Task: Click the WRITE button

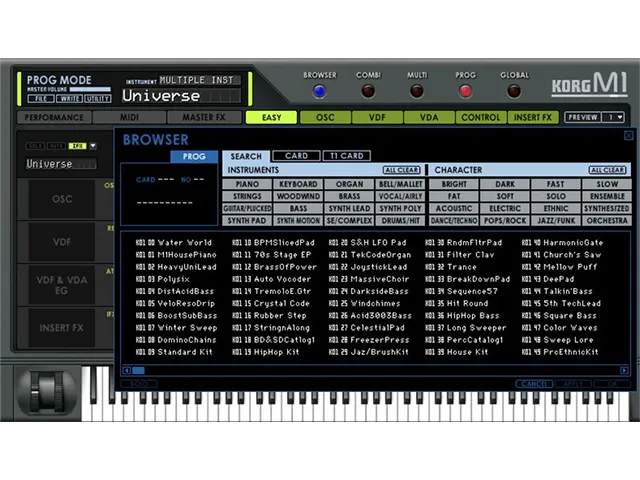Action: 69,98
